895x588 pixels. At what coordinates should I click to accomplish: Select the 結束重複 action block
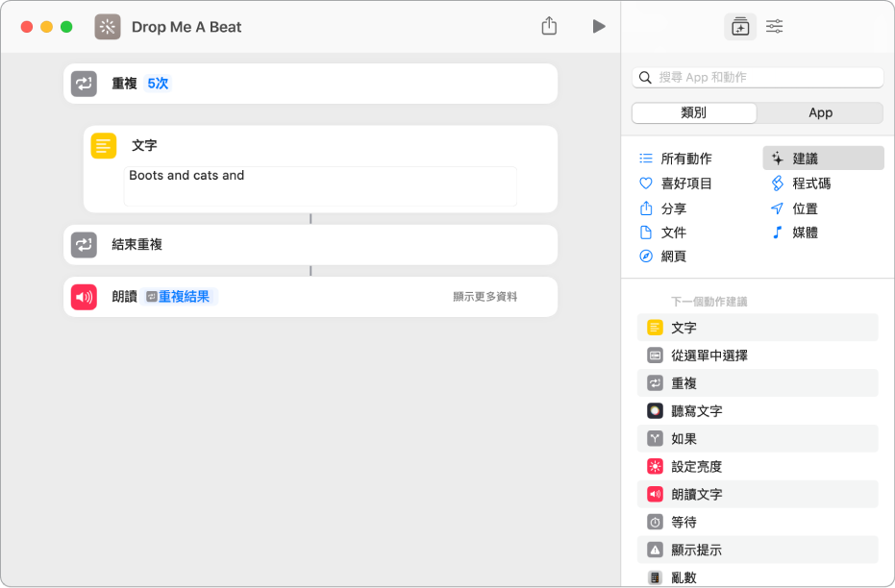(311, 245)
